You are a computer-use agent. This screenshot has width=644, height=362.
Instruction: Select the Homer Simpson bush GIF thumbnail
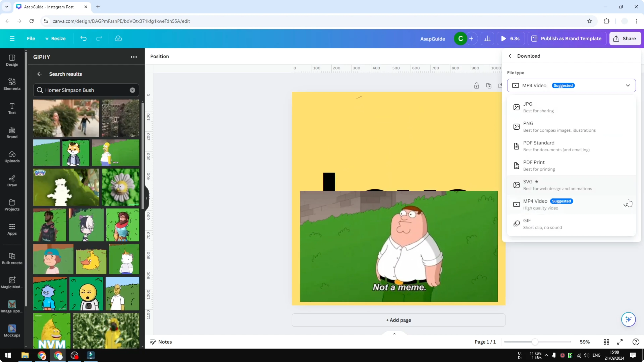pyautogui.click(x=115, y=153)
